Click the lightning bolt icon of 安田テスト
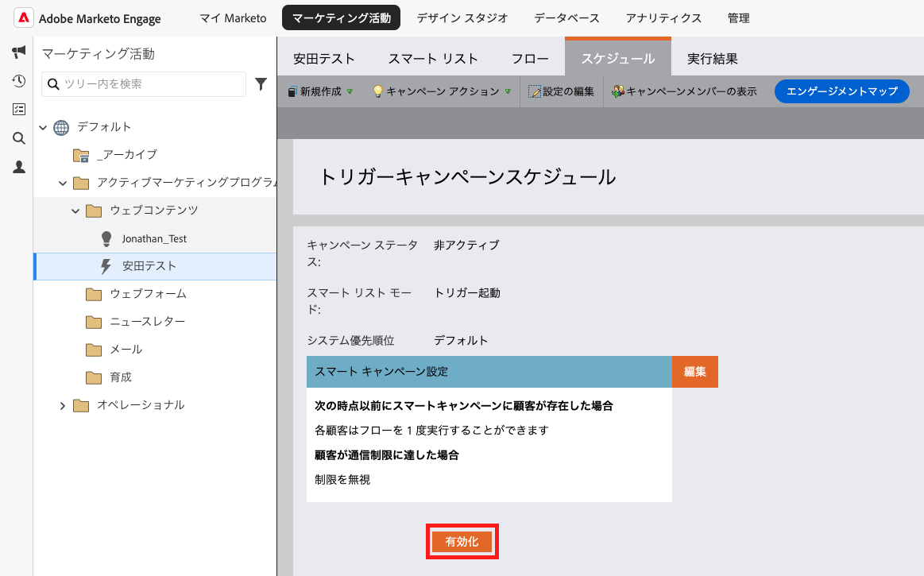Image resolution: width=924 pixels, height=576 pixels. point(106,266)
